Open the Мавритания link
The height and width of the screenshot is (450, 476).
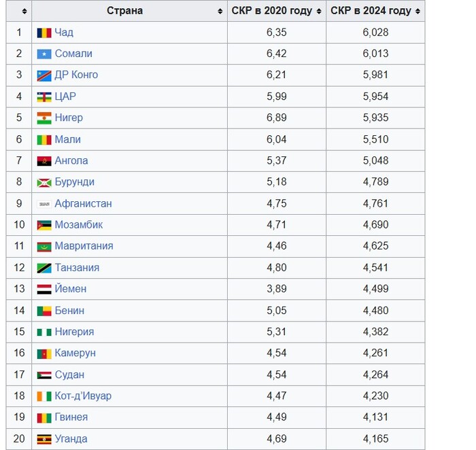(x=84, y=246)
